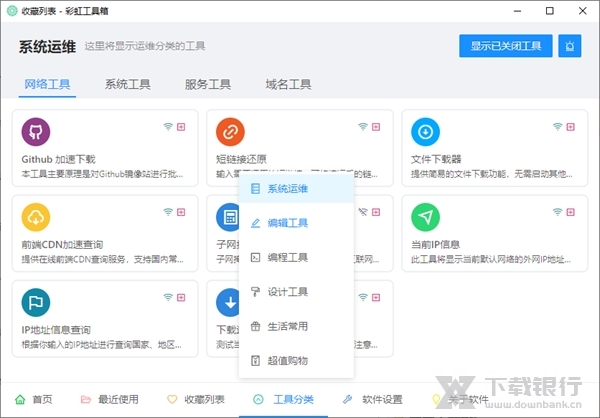Go to 首页 in bottom navigation

pyautogui.click(x=33, y=400)
